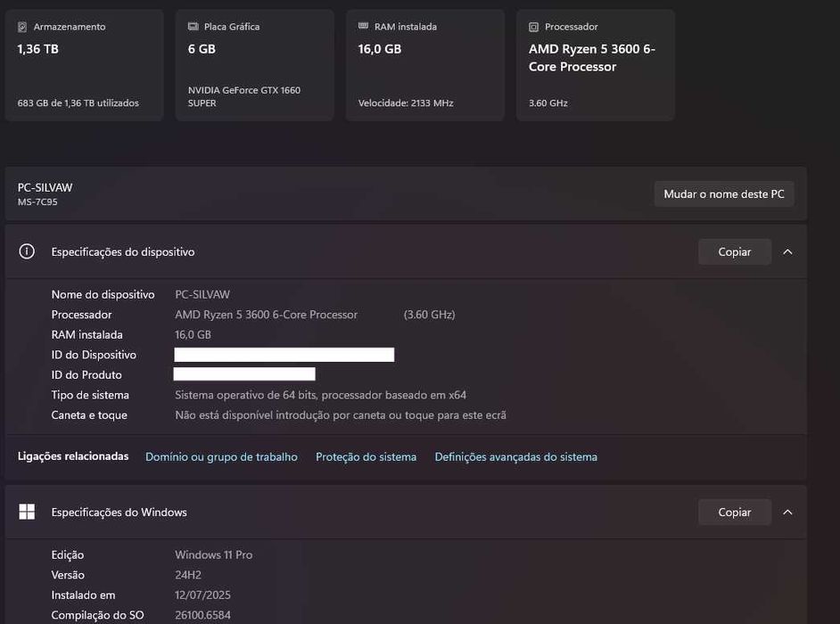Select the Tipo de sistema value text
The image size is (840, 624).
[320, 395]
